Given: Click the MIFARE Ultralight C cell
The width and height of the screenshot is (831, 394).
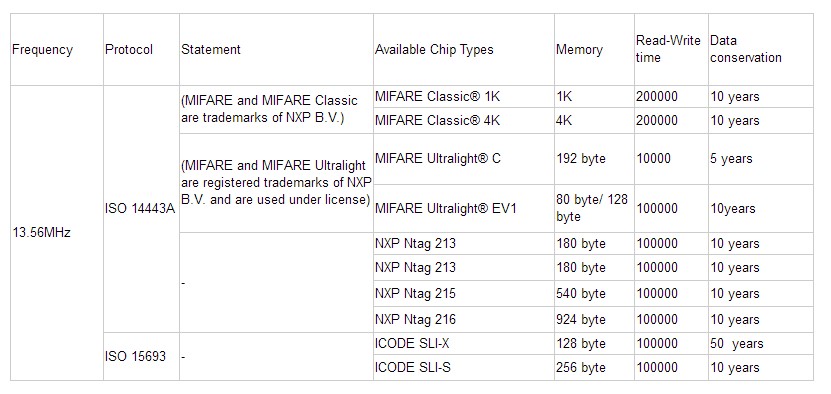Looking at the screenshot, I should click(x=464, y=159).
